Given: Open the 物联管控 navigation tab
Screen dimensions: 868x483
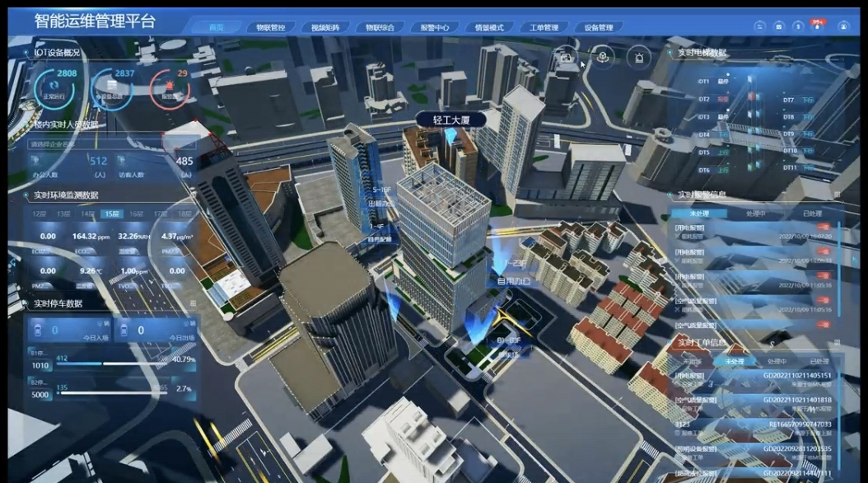Looking at the screenshot, I should click(270, 27).
